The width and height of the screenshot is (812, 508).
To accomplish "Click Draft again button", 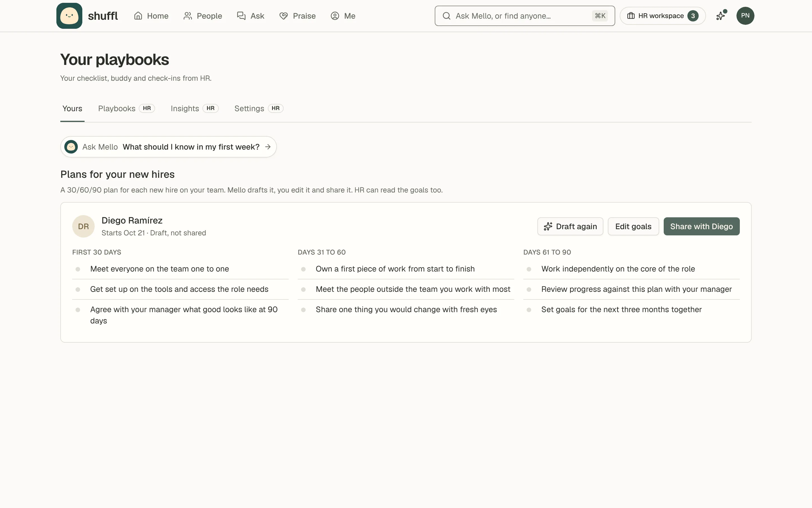I will click(x=570, y=226).
